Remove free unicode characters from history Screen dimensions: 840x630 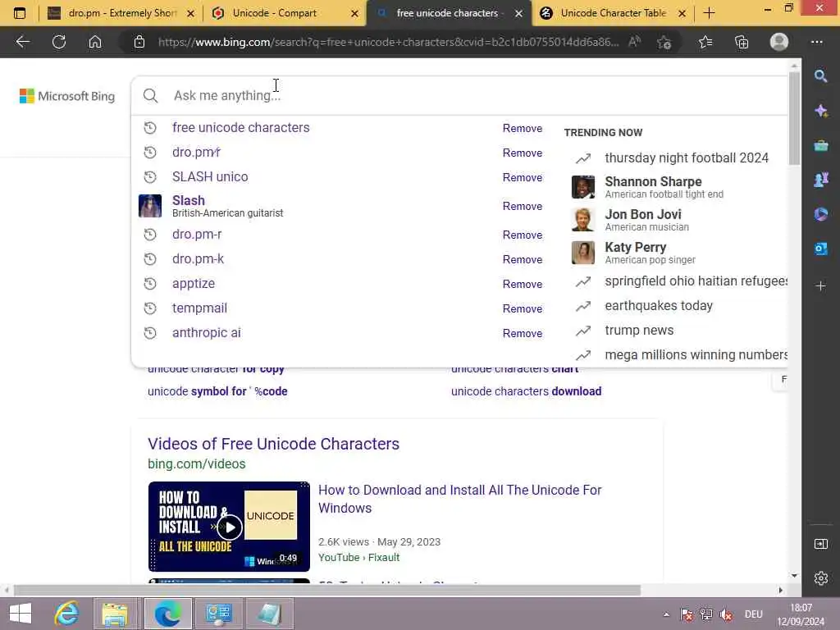522,128
